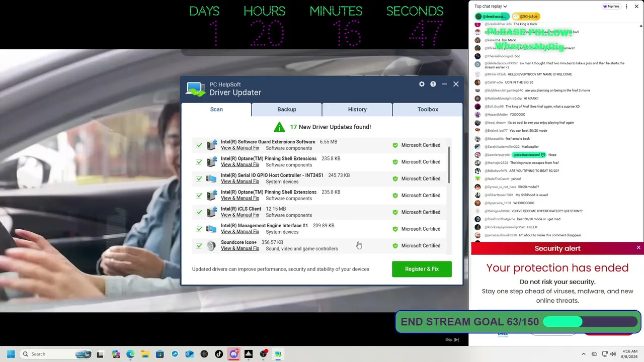This screenshot has height=362, width=644.
Task: Open the network tray icon
Action: [x=605, y=354]
